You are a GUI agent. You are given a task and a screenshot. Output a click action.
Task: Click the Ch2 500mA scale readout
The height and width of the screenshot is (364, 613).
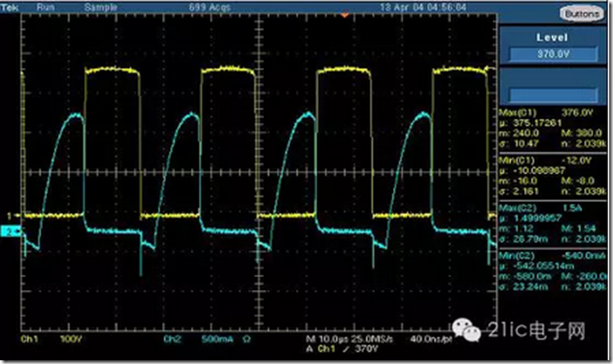click(198, 339)
